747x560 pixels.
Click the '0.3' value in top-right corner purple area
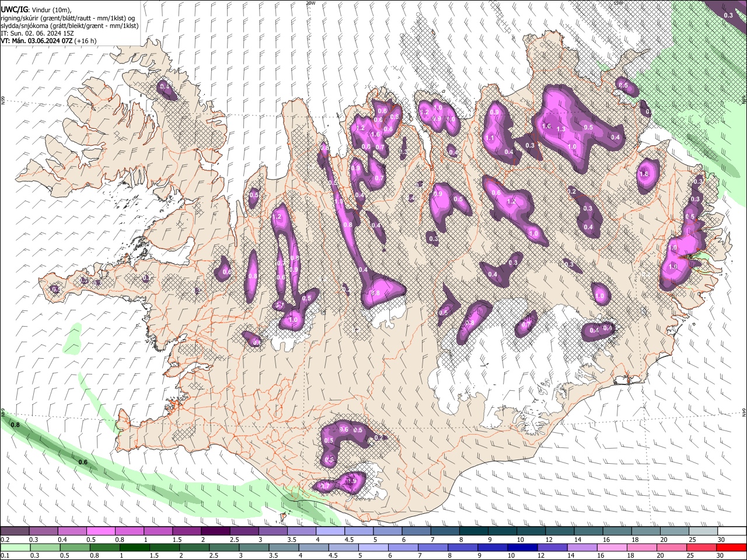point(728,15)
